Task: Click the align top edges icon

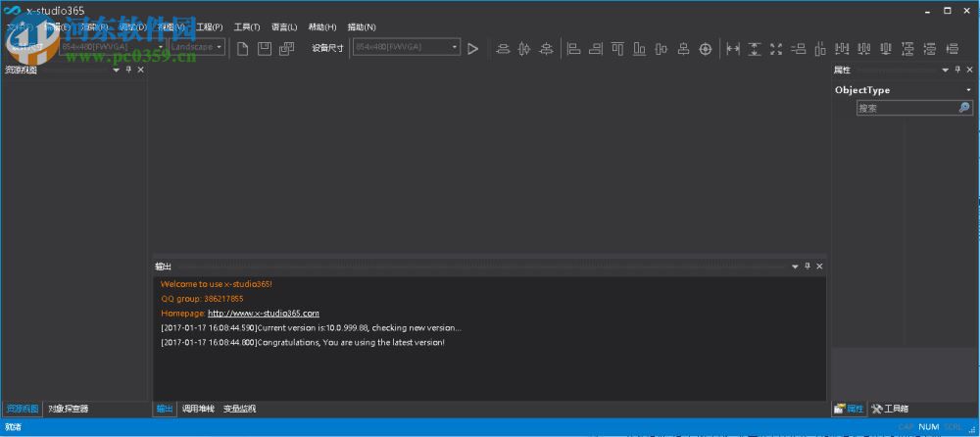Action: click(617, 49)
